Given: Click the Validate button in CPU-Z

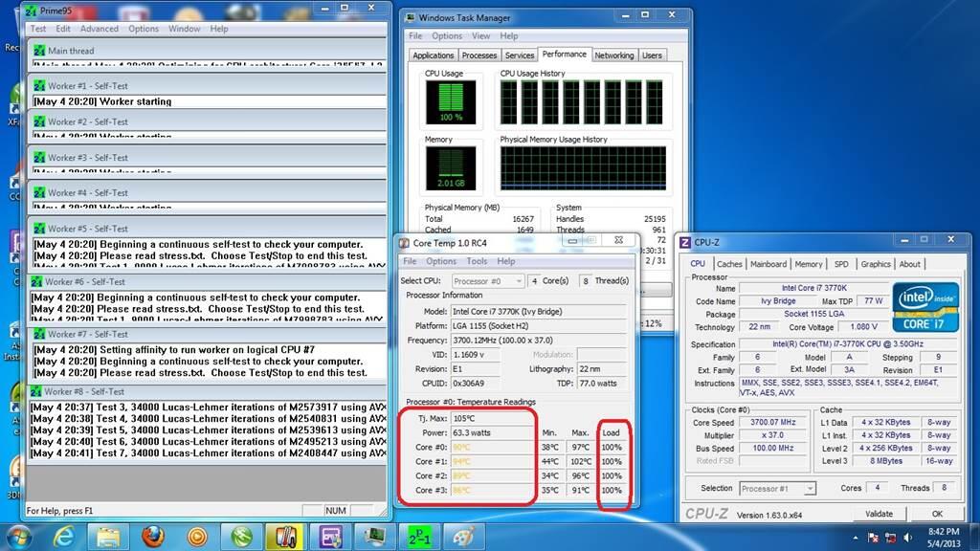Looking at the screenshot, I should pos(879,514).
